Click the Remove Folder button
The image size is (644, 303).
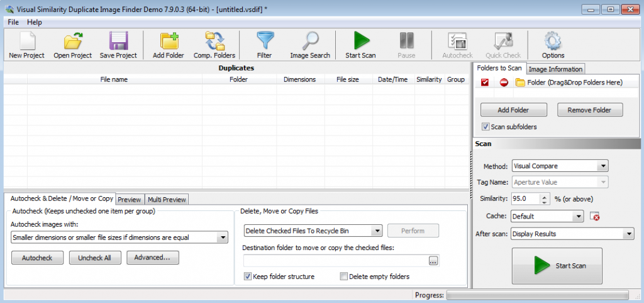(x=589, y=110)
